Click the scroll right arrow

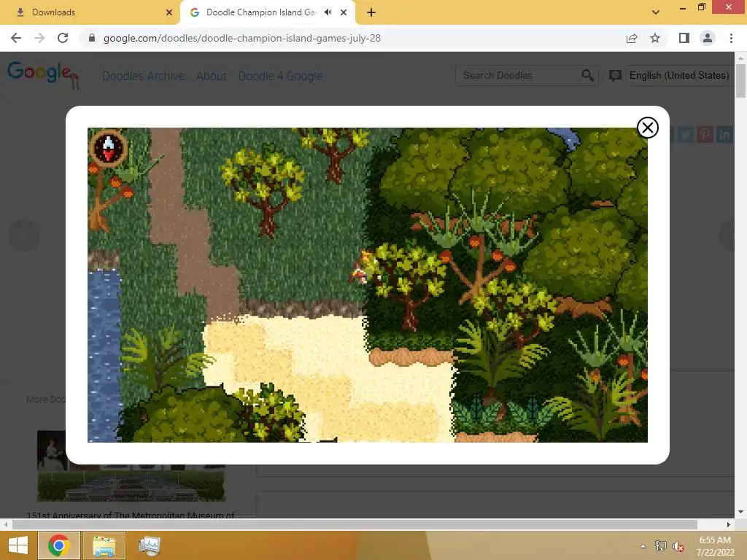tap(728, 524)
